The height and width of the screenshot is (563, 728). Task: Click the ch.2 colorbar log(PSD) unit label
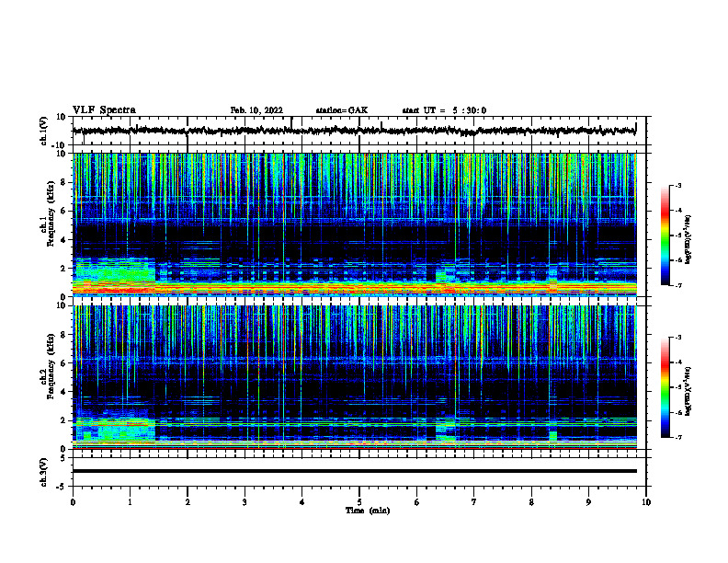click(688, 391)
